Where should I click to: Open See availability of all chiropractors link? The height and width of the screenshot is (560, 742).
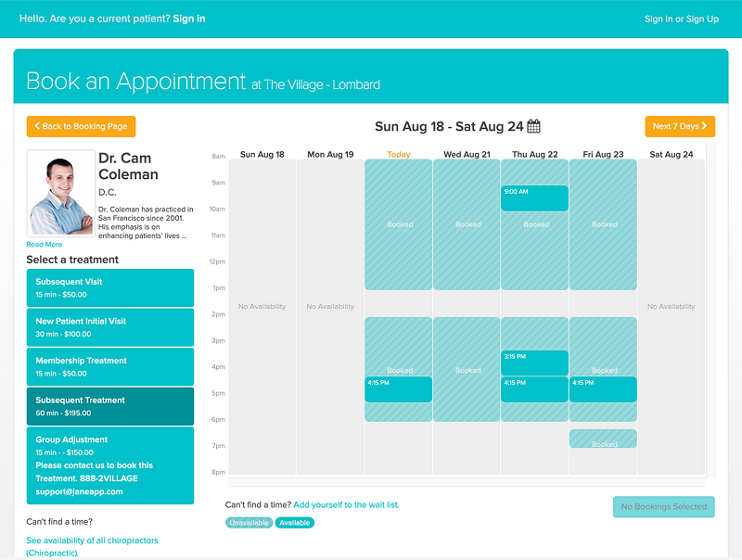(x=92, y=546)
